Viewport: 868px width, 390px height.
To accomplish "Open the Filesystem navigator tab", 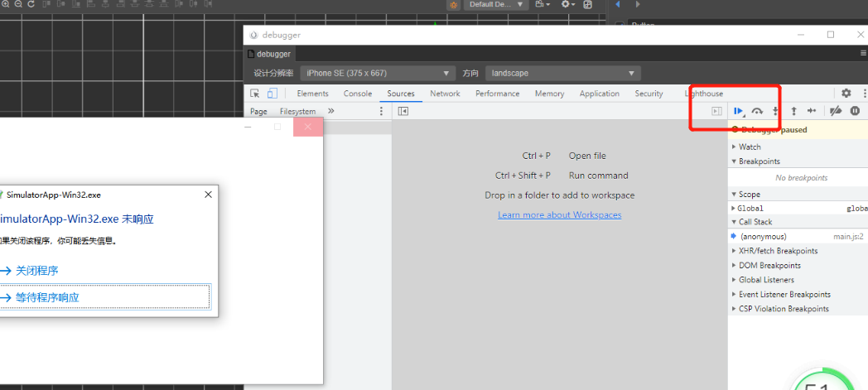I will tap(298, 111).
